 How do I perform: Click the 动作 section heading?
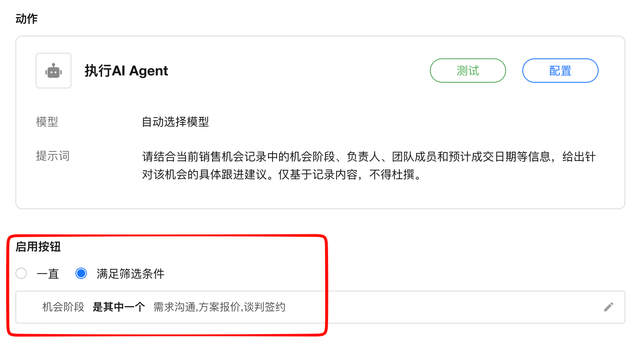[27, 19]
